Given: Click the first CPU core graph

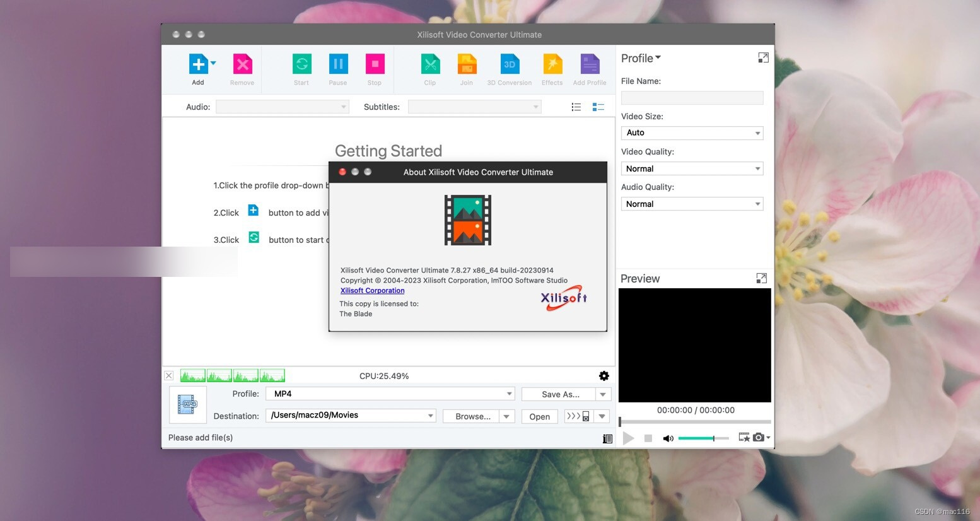Looking at the screenshot, I should click(193, 376).
